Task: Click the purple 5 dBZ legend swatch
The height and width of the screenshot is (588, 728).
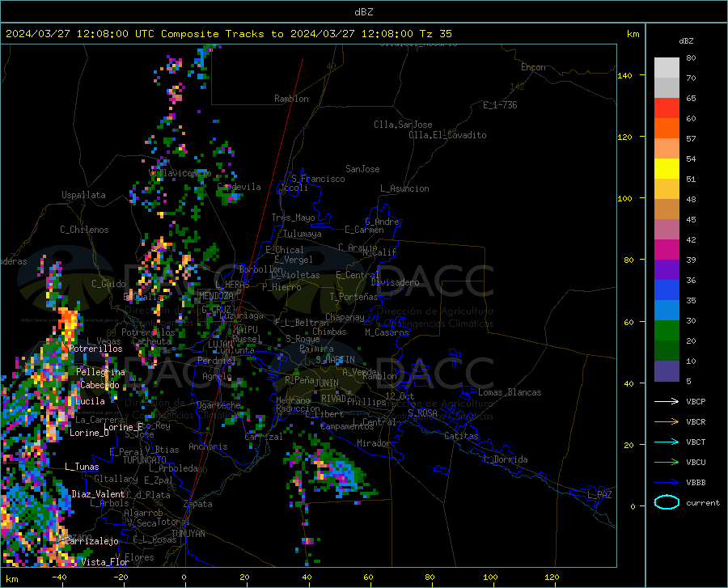Action: coord(667,370)
